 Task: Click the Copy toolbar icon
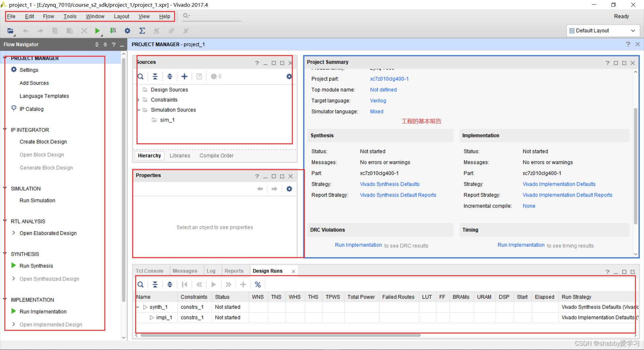tap(55, 31)
